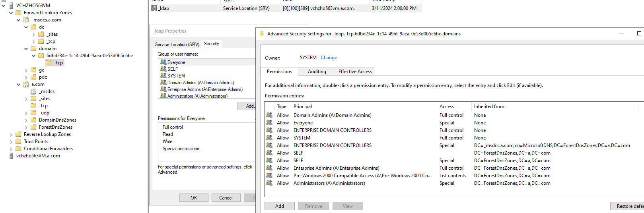
Task: Sort entries by Principal column header
Action: point(364,106)
